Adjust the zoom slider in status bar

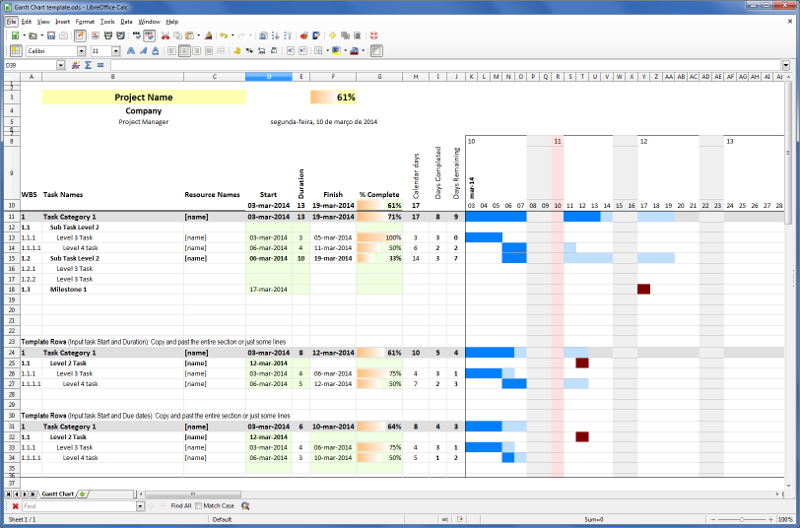click(741, 520)
